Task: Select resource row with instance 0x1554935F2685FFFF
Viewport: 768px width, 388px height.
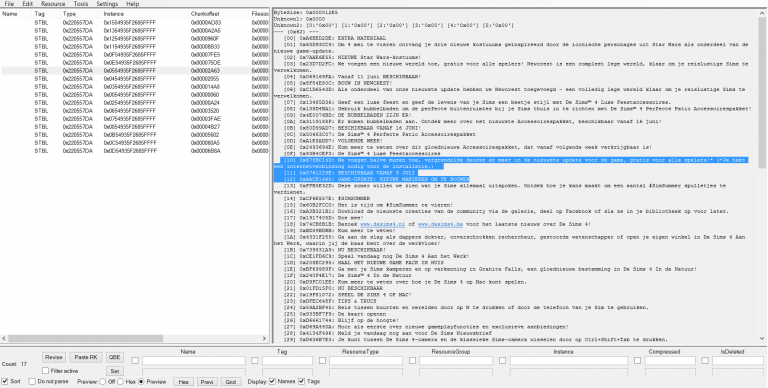Action: [x=135, y=23]
